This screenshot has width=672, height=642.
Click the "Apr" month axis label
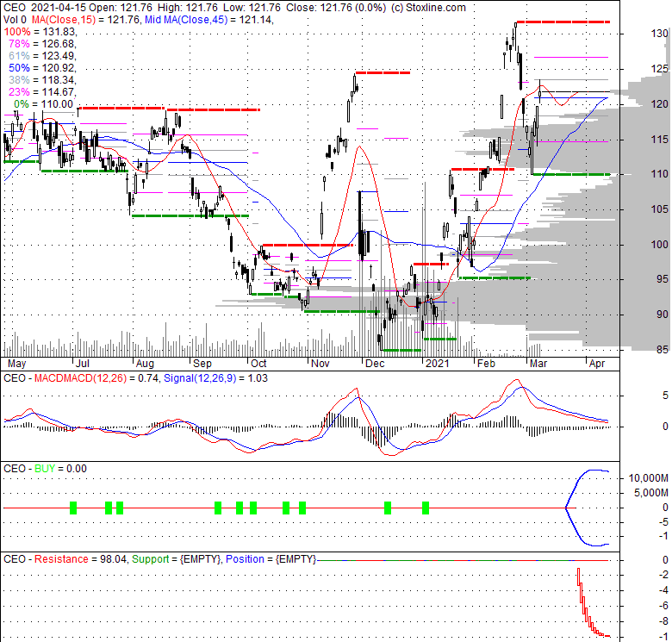pos(597,364)
